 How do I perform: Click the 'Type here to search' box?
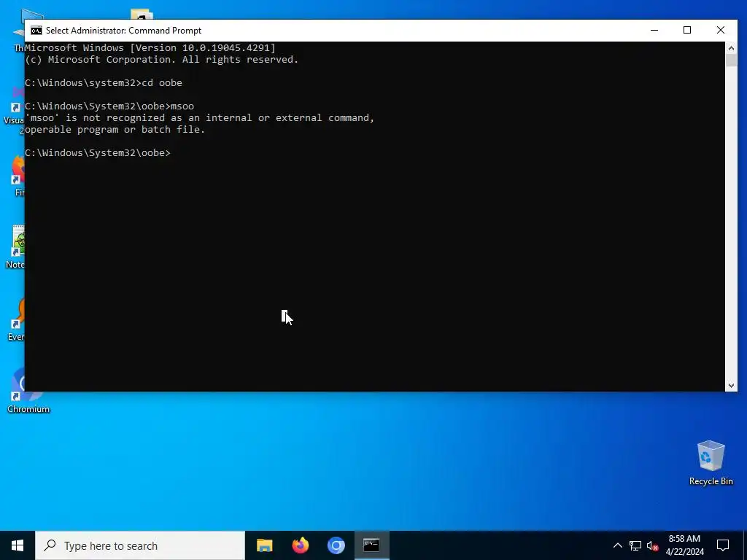click(x=140, y=545)
